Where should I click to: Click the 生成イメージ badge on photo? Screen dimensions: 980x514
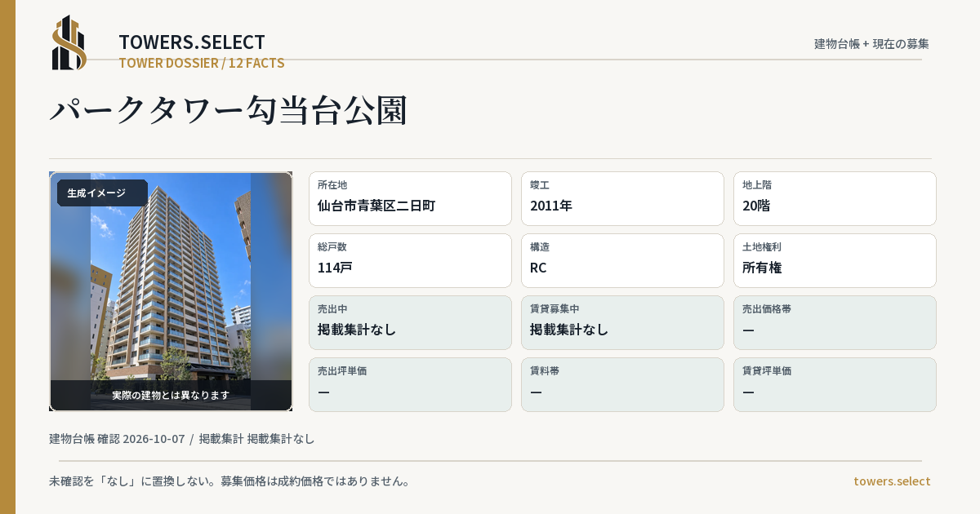tap(102, 193)
